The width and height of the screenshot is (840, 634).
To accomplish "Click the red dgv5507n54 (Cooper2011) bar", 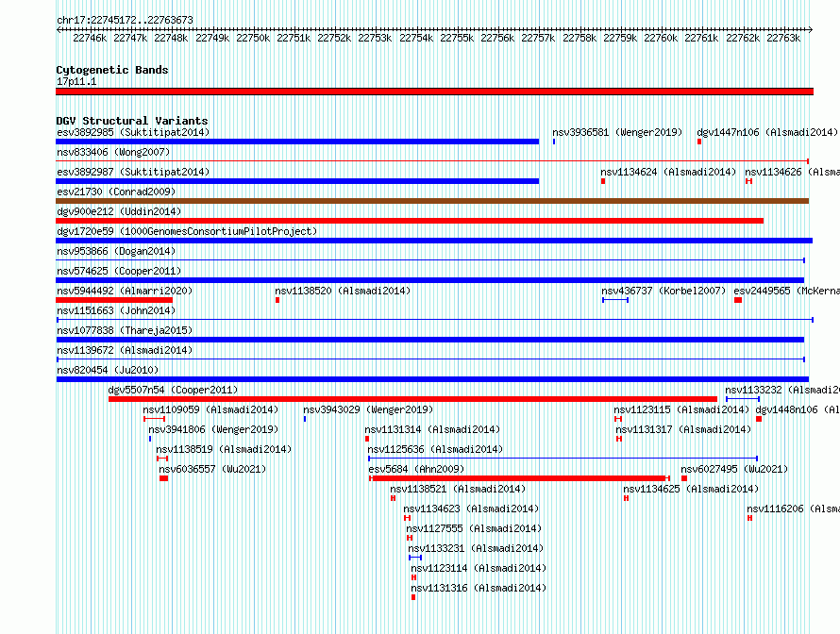I will [412, 399].
